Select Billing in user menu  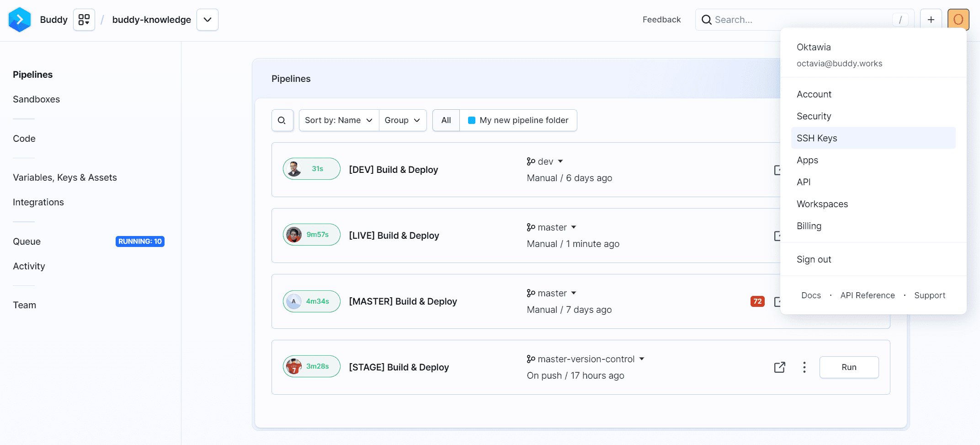pos(873,226)
